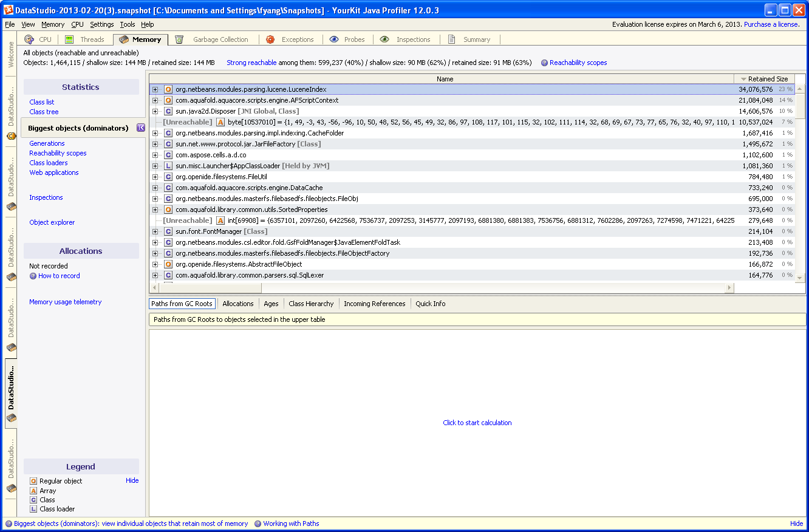Viewport: 809px width, 532px height.
Task: Expand the FileUtil row
Action: (155, 177)
